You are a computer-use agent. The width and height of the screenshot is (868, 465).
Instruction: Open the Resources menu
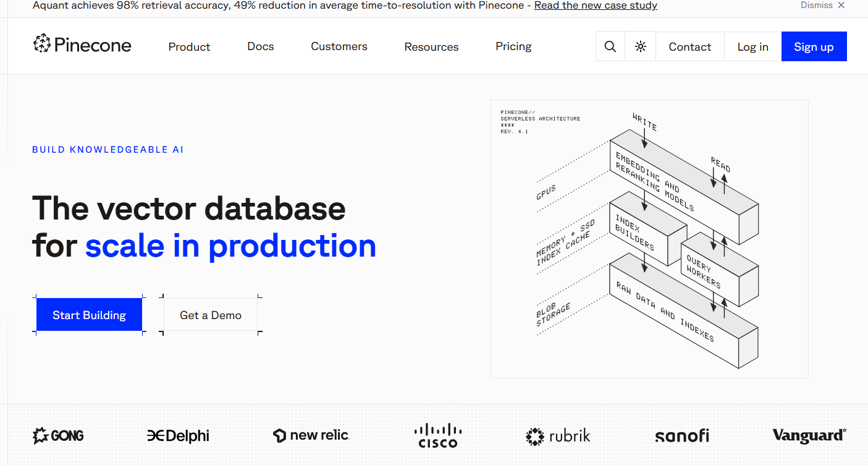click(x=432, y=47)
